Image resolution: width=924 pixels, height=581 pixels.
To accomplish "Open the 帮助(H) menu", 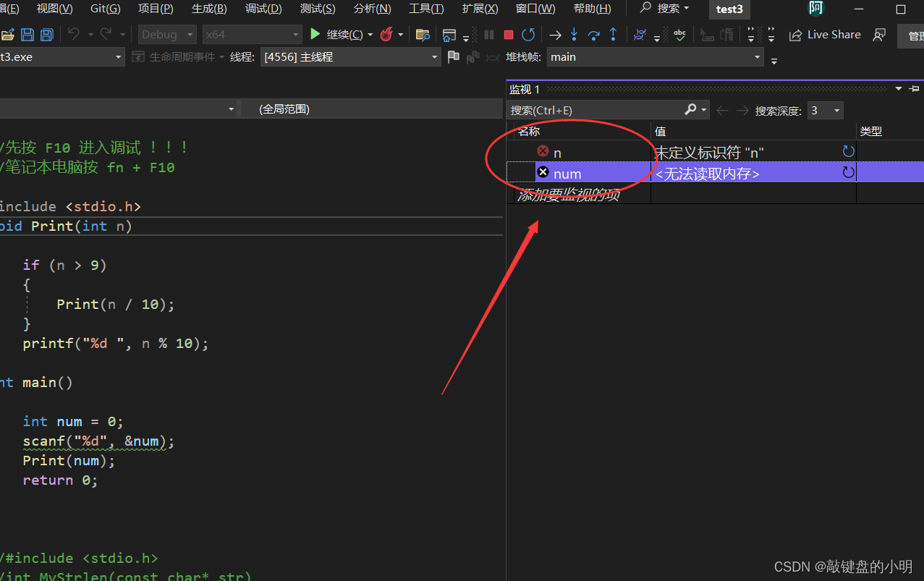I will tap(592, 9).
